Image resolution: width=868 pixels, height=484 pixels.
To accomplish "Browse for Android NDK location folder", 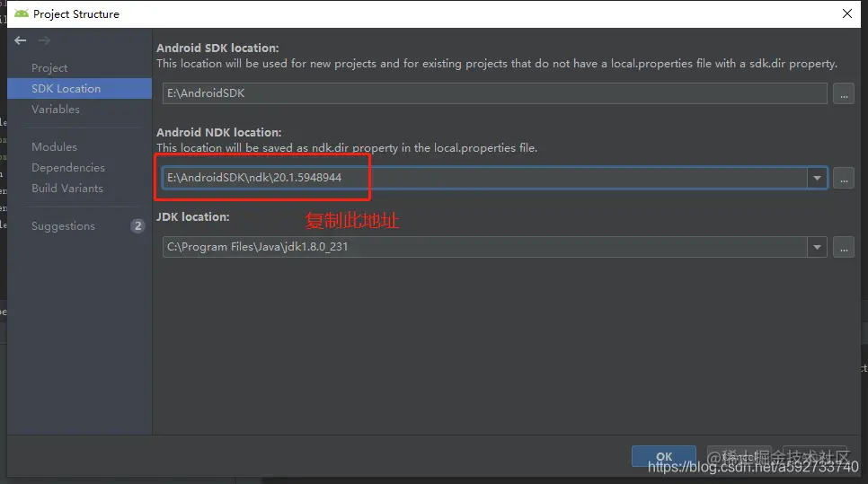I will click(x=844, y=178).
